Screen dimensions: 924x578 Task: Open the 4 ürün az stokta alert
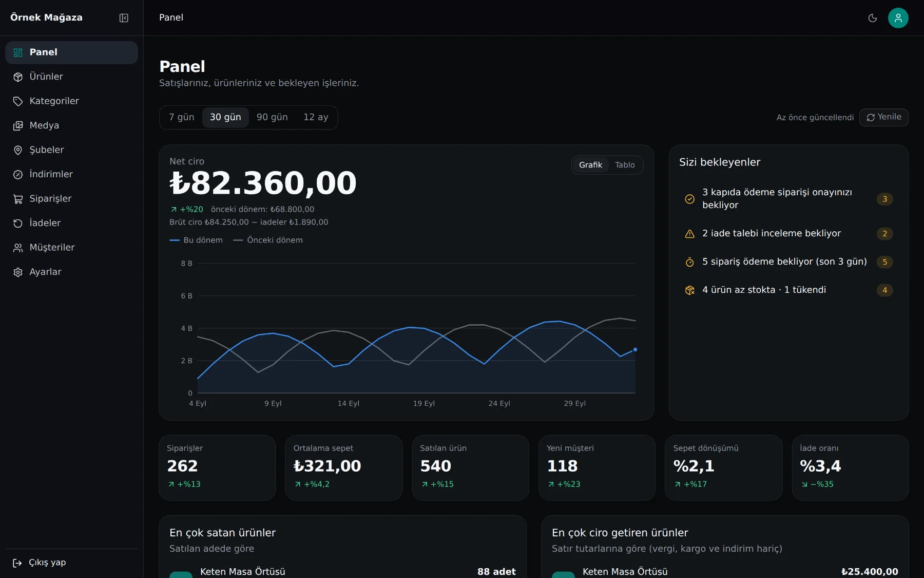[x=788, y=290]
